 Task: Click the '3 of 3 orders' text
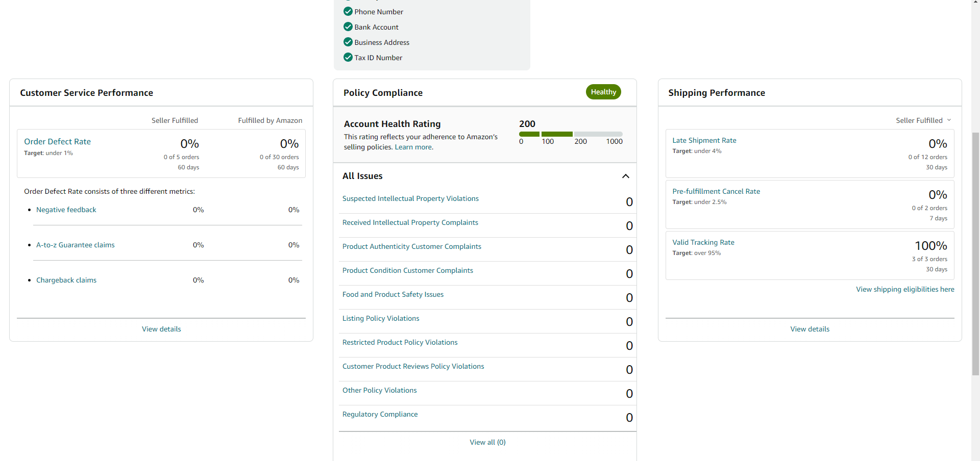pos(929,259)
